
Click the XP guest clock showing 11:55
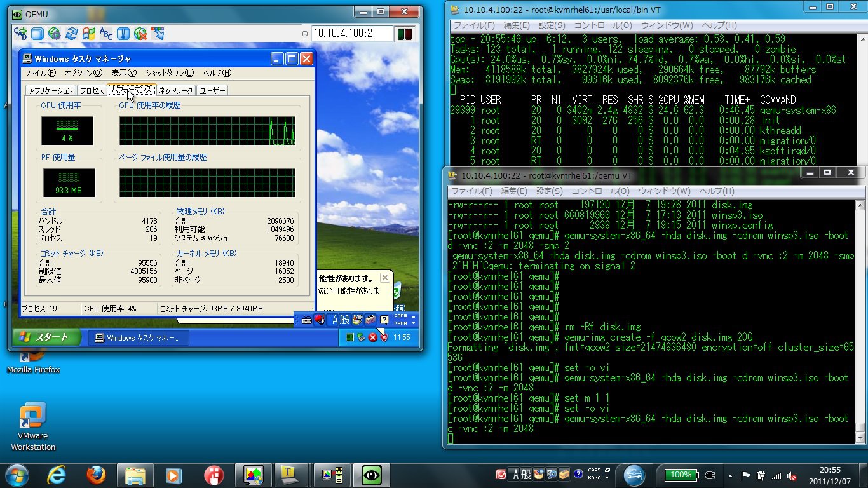pos(402,337)
